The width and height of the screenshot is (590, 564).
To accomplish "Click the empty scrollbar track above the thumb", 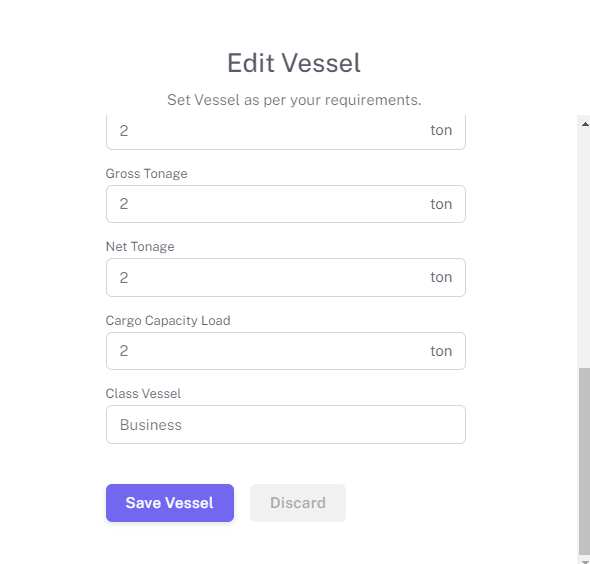I will (x=584, y=248).
